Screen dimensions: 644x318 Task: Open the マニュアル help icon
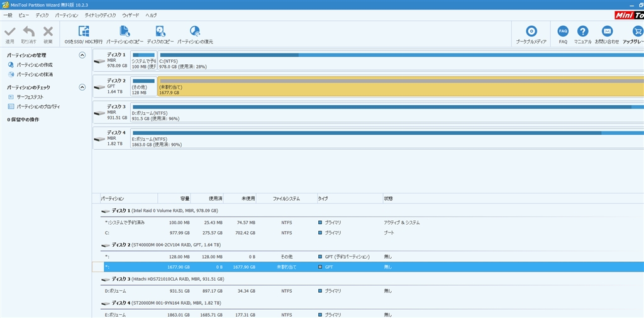[x=582, y=31]
